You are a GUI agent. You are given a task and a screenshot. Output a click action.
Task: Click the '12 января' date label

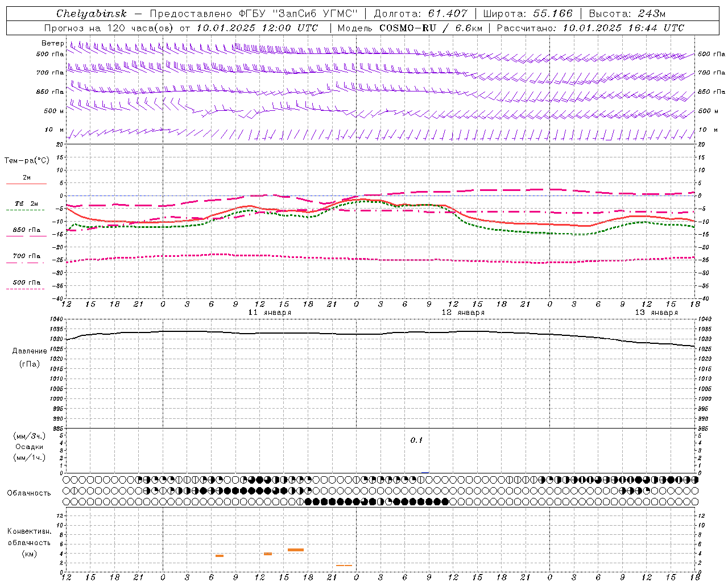tap(463, 313)
